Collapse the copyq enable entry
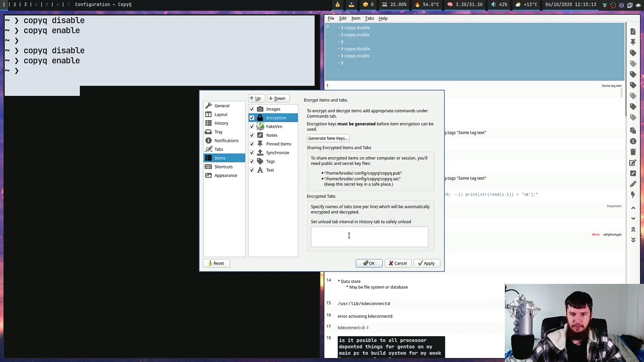This screenshot has width=644, height=362. point(339,35)
